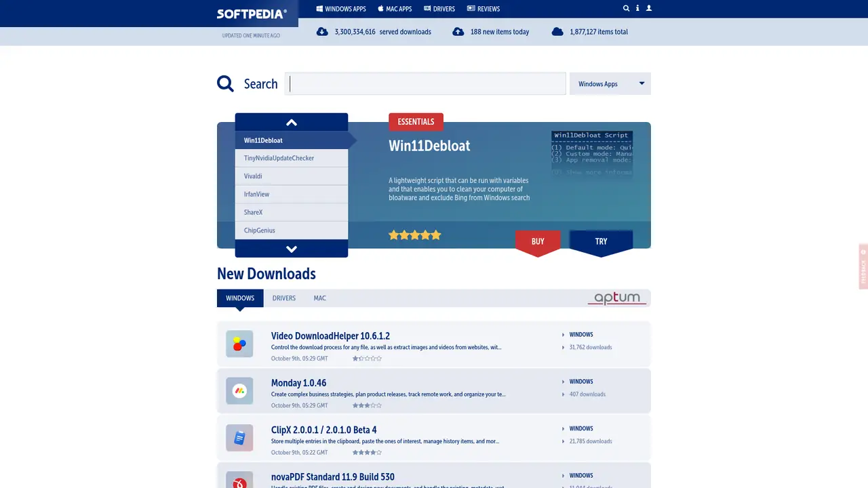Open the Feedback side tab

click(x=863, y=266)
